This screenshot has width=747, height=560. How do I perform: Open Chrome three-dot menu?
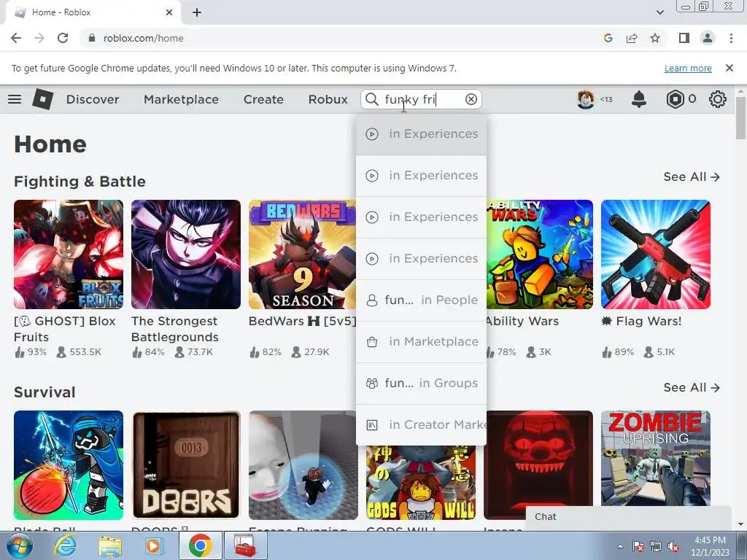731,38
